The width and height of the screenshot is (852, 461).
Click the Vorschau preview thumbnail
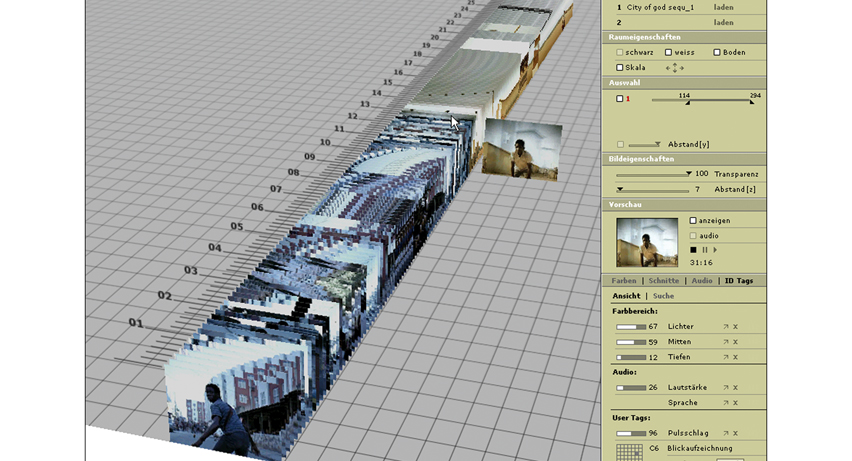[x=647, y=242]
